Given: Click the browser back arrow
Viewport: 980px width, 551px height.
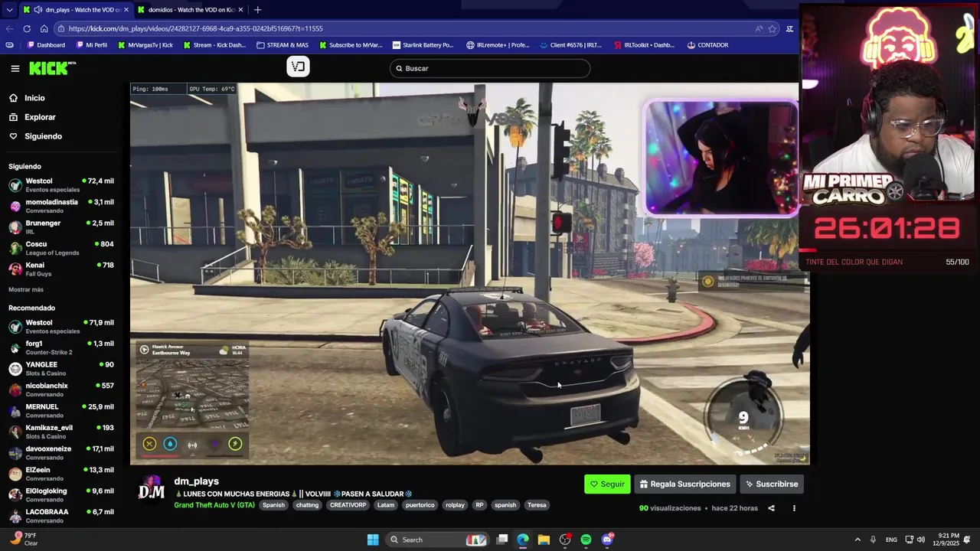Looking at the screenshot, I should 9,28.
